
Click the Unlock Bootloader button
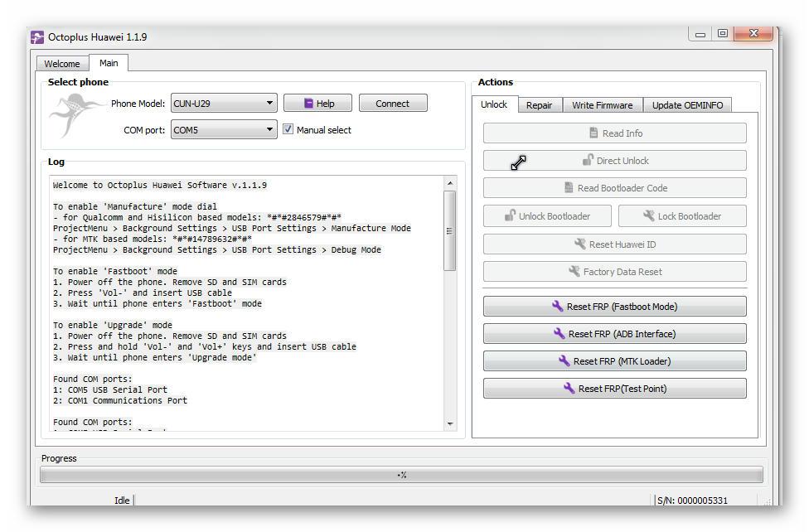point(547,216)
